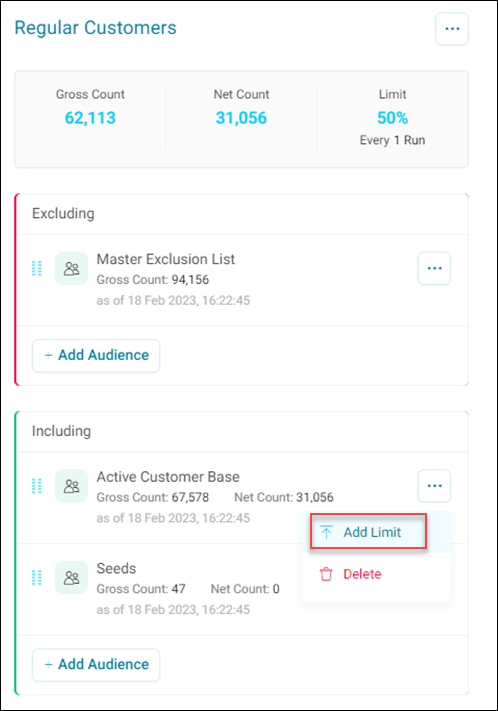Click the Seeds audience people icon
Viewport: 498px width, 711px height.
pos(71,578)
